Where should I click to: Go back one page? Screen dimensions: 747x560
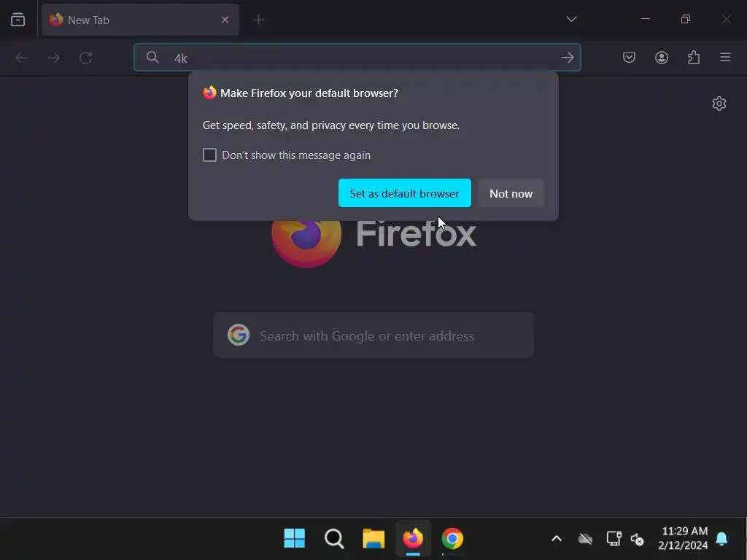tap(21, 58)
